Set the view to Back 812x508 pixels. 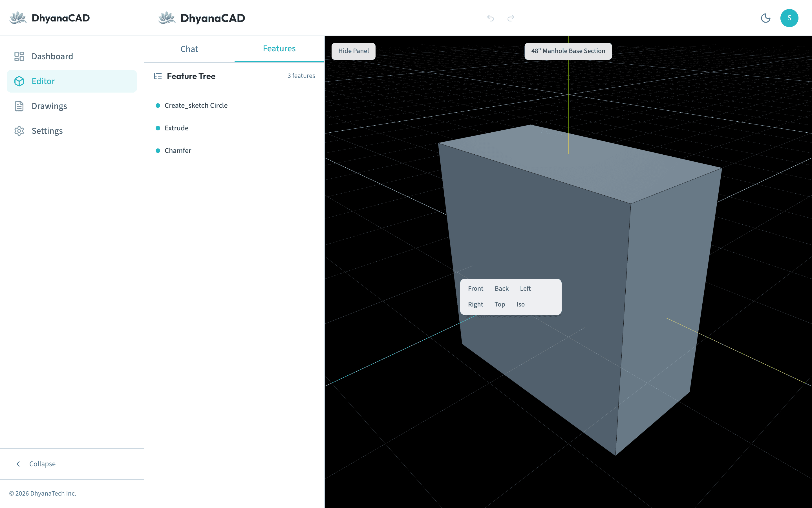coord(502,289)
